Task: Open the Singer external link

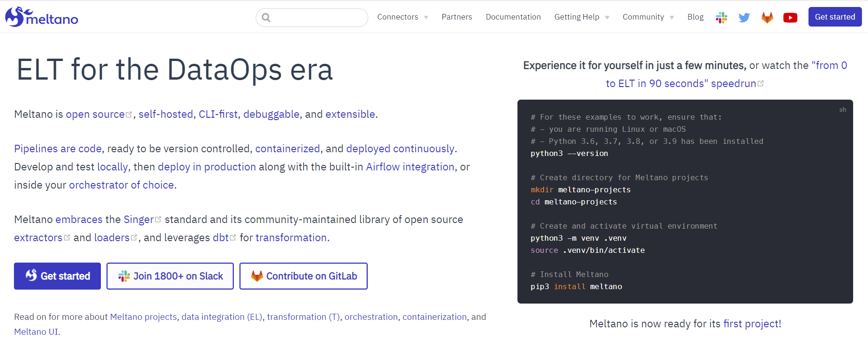Action: (x=142, y=219)
